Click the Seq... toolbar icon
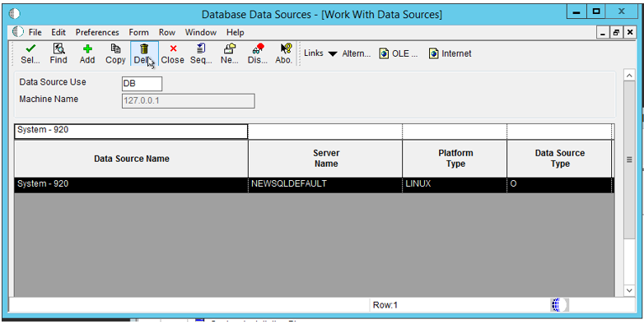This screenshot has height=324, width=644. click(201, 49)
